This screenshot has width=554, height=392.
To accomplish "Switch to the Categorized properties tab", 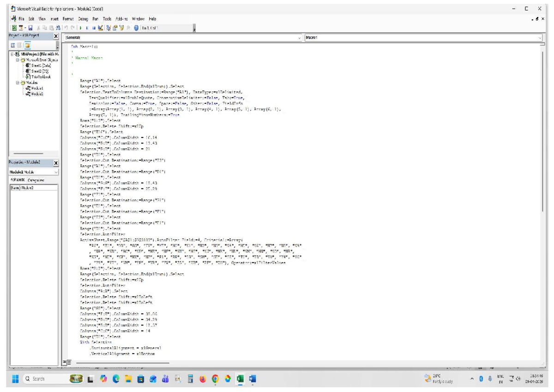I will [36, 180].
